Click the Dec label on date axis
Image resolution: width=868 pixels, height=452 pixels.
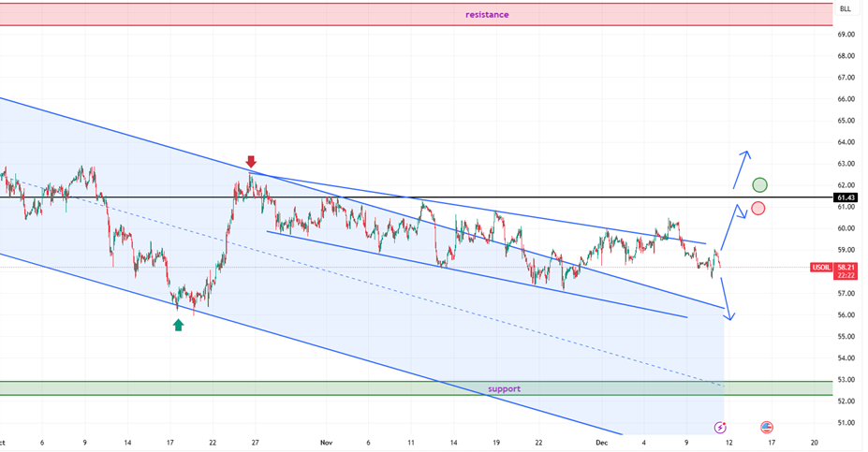click(x=604, y=442)
